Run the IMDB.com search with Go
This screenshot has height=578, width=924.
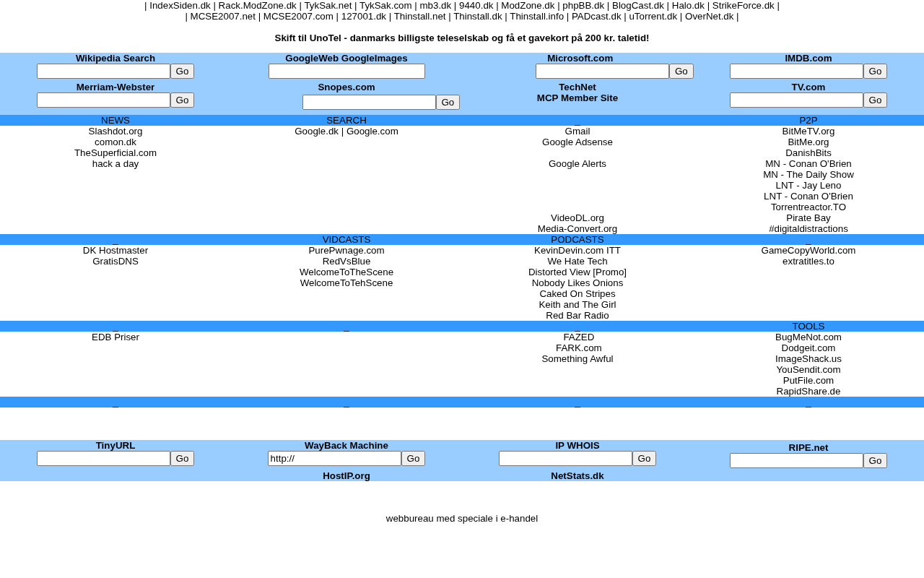point(875,72)
